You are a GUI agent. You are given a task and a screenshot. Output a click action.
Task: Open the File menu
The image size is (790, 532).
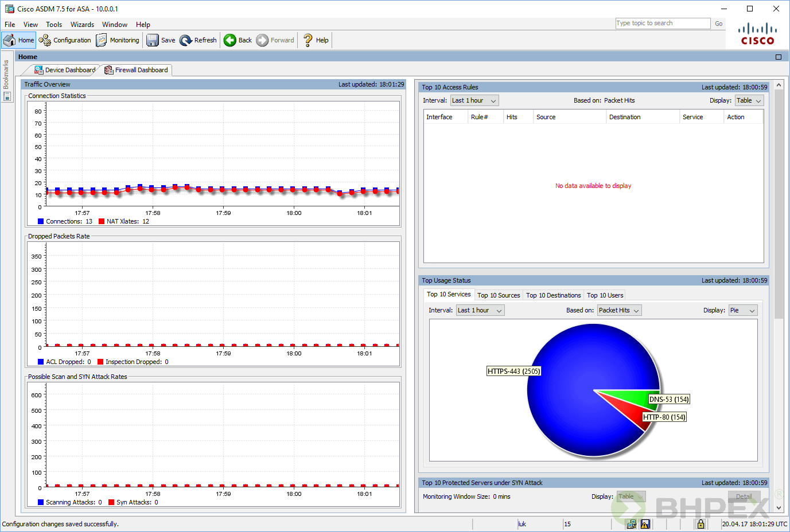[x=10, y=25]
